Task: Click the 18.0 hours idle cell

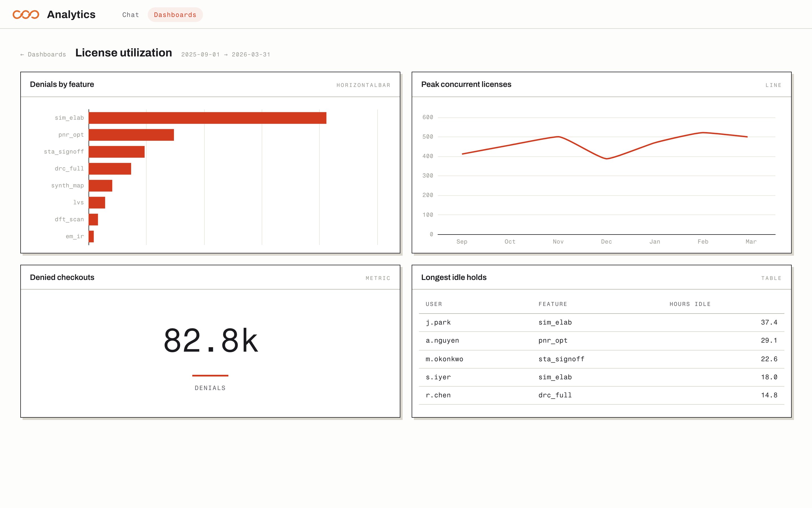Action: point(769,378)
